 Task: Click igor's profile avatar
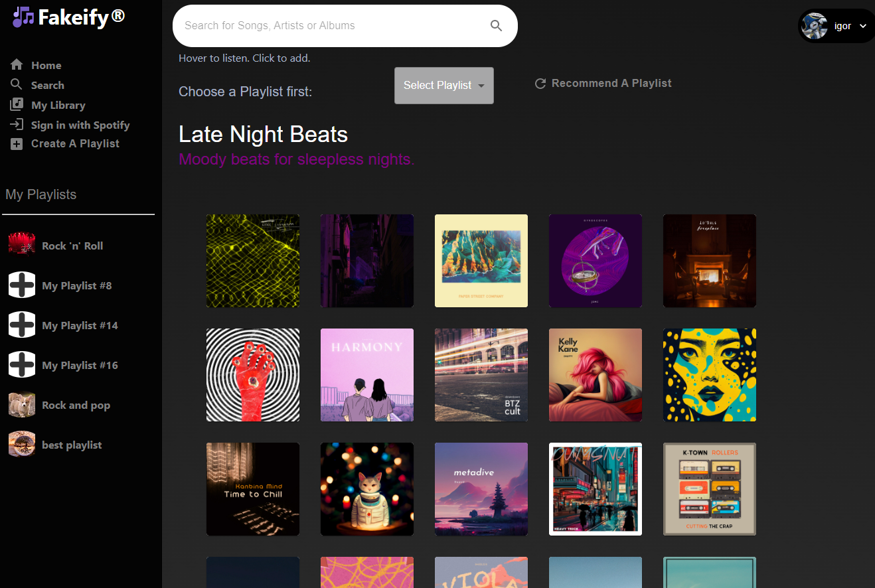814,26
